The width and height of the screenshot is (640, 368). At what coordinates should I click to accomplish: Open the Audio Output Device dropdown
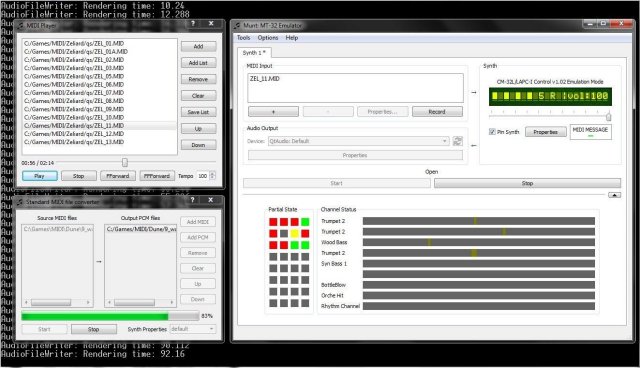(358, 141)
